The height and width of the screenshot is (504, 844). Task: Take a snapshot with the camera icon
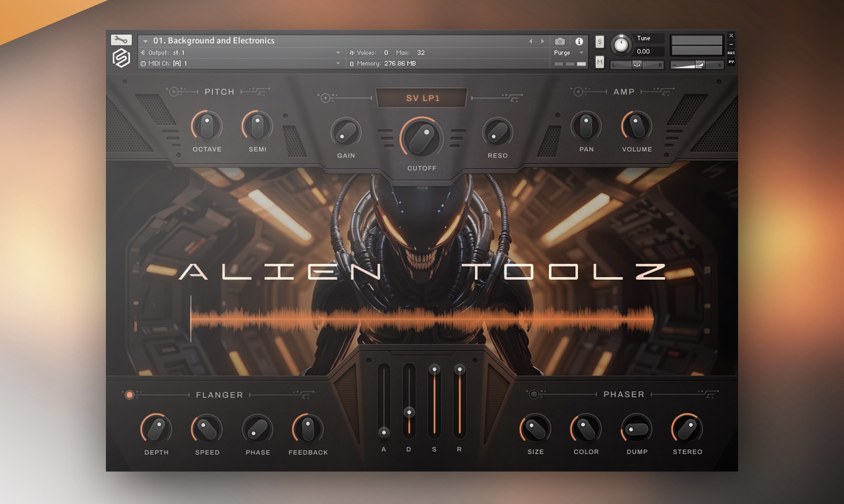point(560,41)
